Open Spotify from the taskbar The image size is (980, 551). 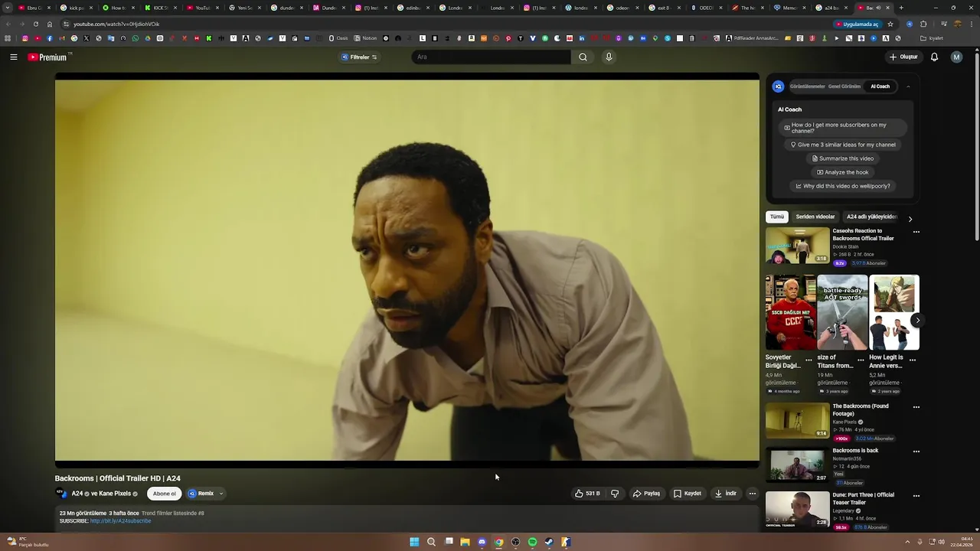coord(532,542)
